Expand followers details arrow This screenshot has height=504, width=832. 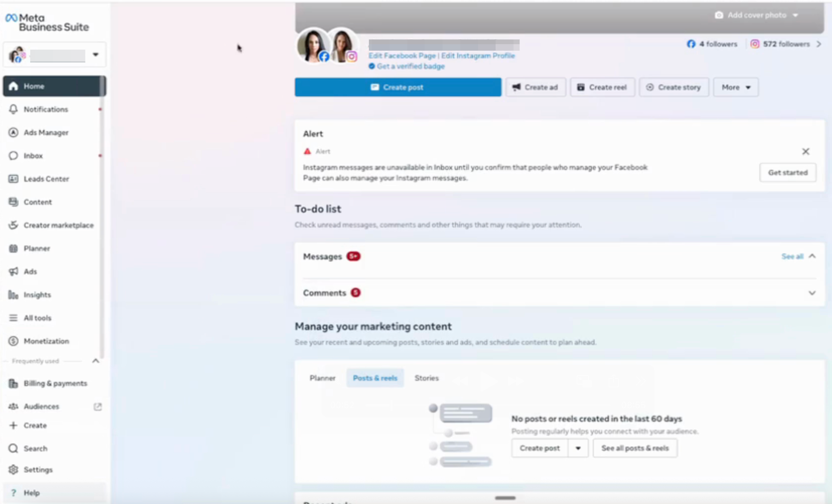tap(819, 44)
